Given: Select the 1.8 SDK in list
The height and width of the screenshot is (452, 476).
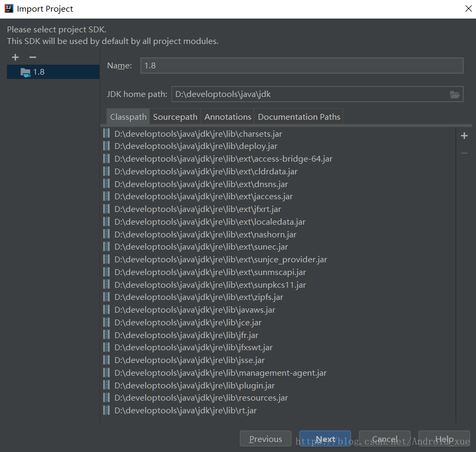Looking at the screenshot, I should pyautogui.click(x=53, y=72).
